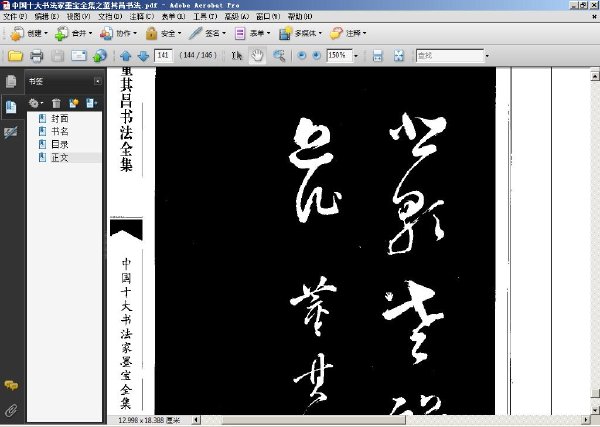This screenshot has width=600, height=427.
Task: Open the 协作 (Collaborate) toolbar menu
Action: pyautogui.click(x=118, y=34)
